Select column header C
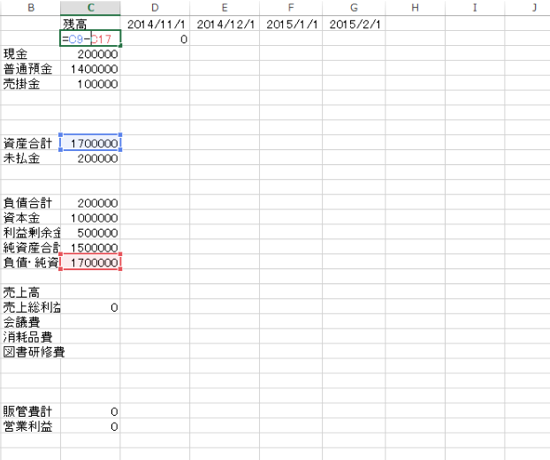Screen dimensions: 550x460 click(x=90, y=7)
